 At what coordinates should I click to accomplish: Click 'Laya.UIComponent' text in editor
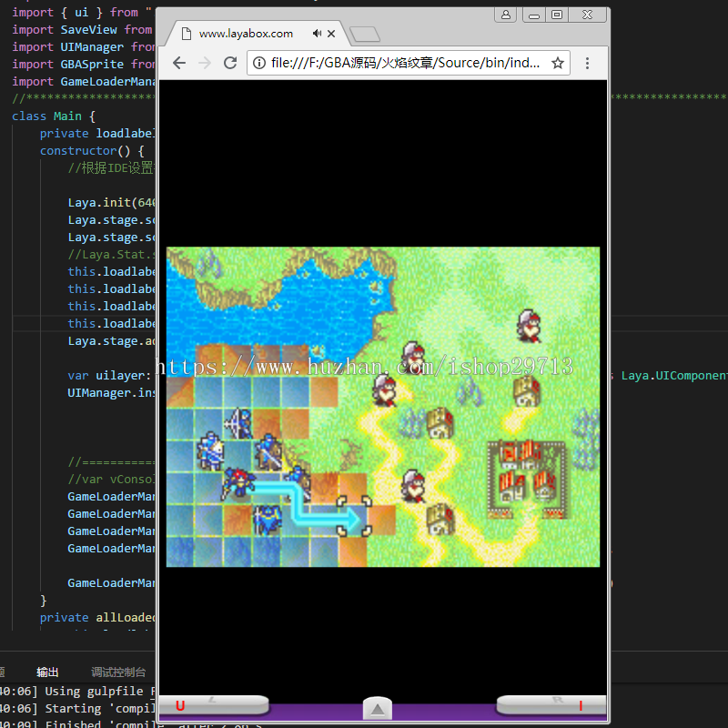click(x=674, y=376)
